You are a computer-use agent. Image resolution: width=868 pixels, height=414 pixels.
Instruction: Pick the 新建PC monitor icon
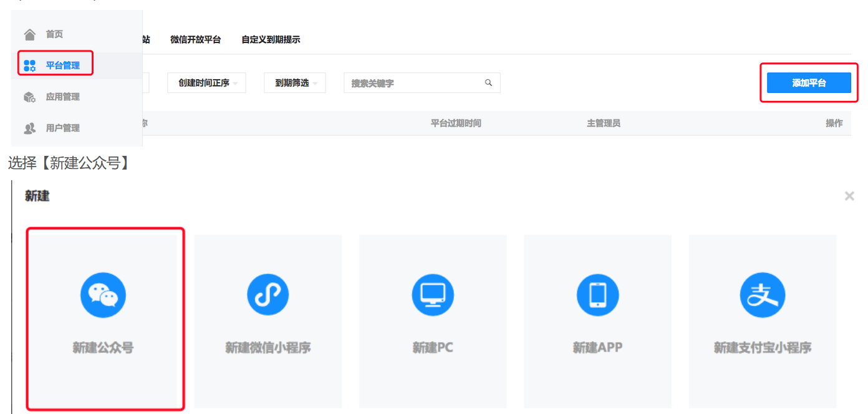(432, 295)
